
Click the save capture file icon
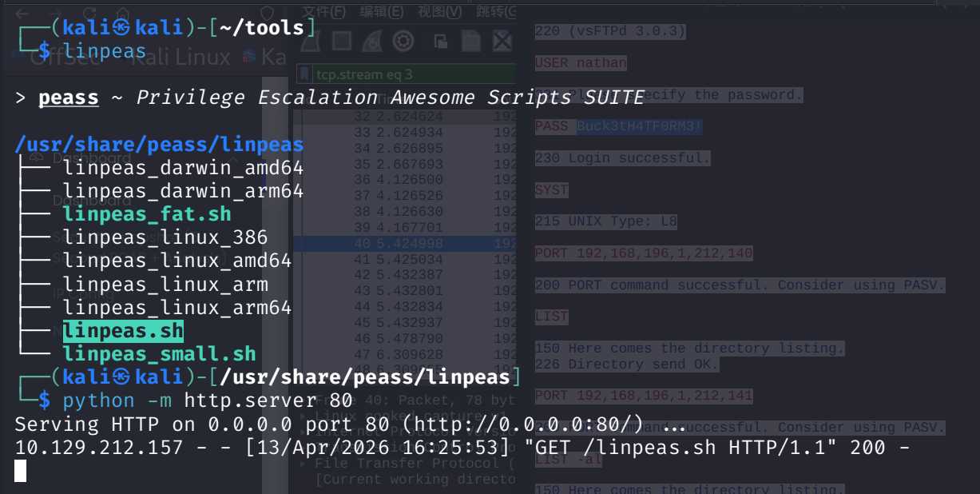tap(471, 41)
